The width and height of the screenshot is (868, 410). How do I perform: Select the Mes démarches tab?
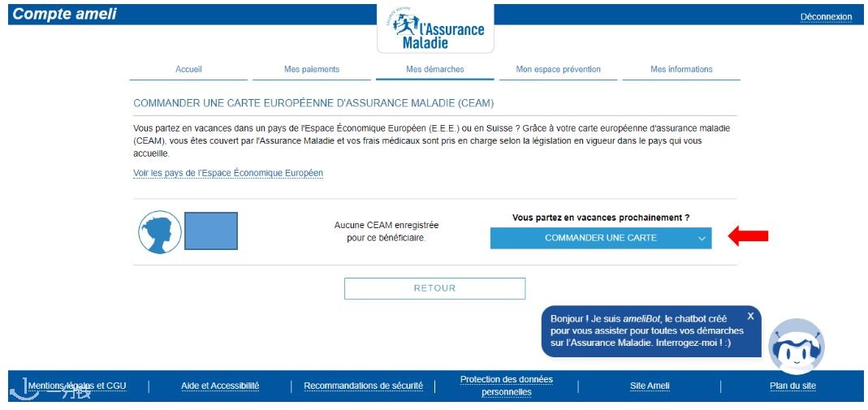(435, 70)
